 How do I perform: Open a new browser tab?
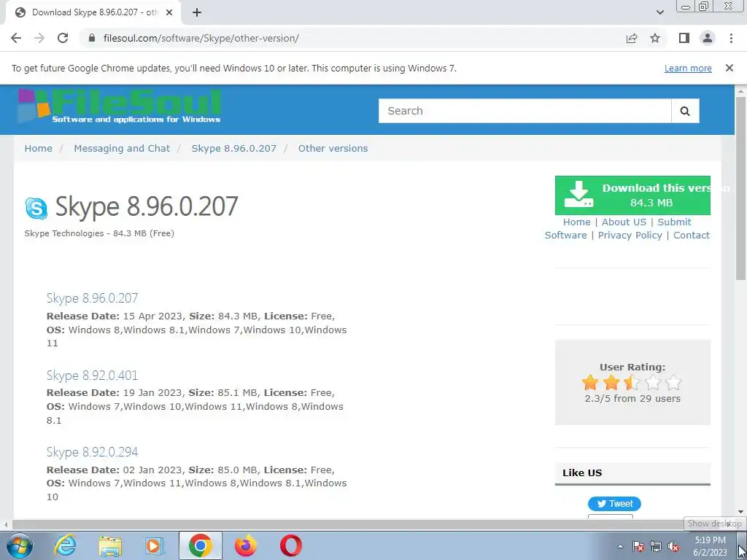coord(197,13)
